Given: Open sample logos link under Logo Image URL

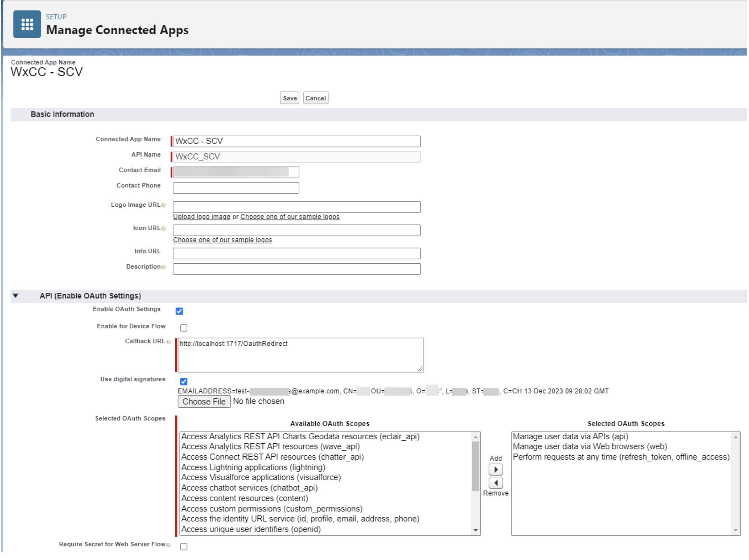Looking at the screenshot, I should (290, 217).
